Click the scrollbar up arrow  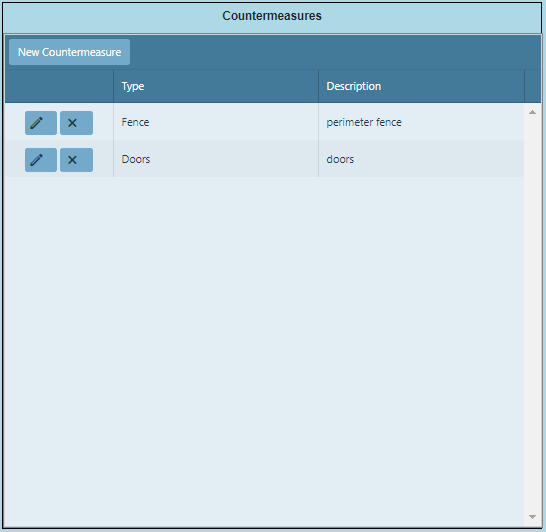[532, 112]
